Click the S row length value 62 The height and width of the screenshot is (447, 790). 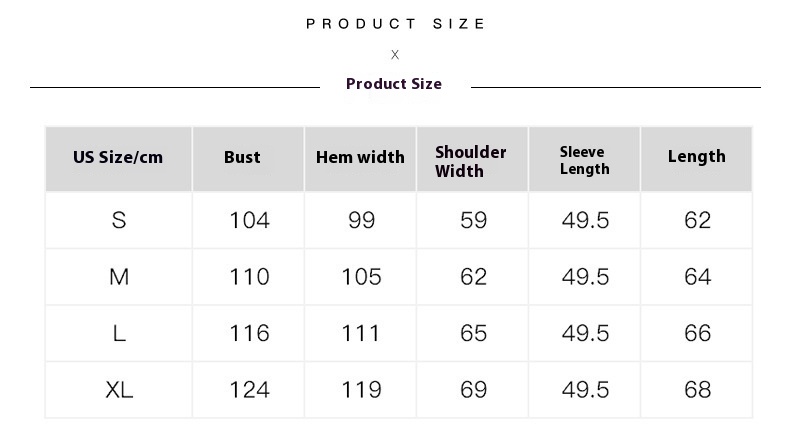point(697,220)
